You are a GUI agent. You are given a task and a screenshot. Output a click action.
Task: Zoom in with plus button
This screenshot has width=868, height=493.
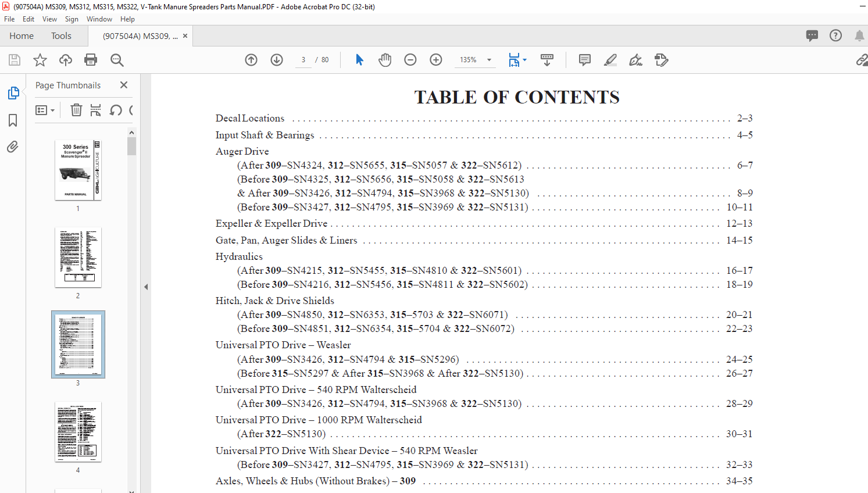pos(436,60)
